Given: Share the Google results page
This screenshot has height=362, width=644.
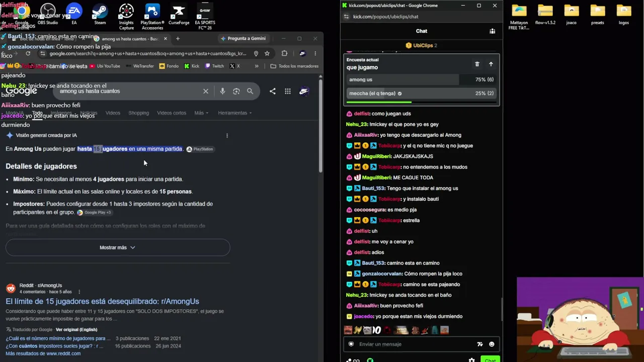Looking at the screenshot, I should 272,91.
